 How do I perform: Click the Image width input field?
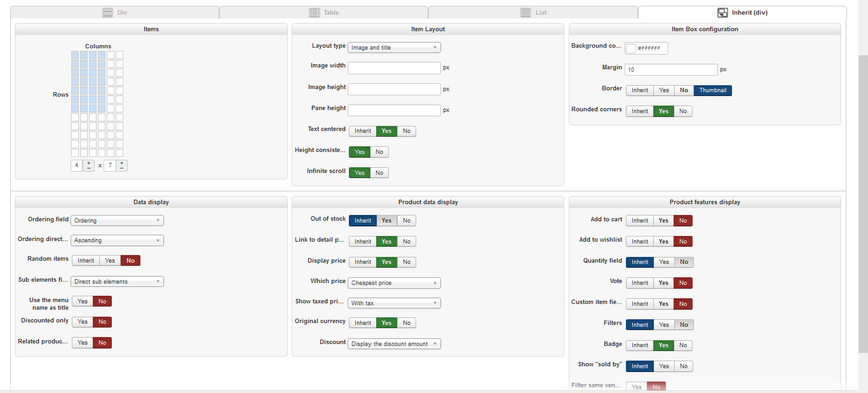click(394, 68)
